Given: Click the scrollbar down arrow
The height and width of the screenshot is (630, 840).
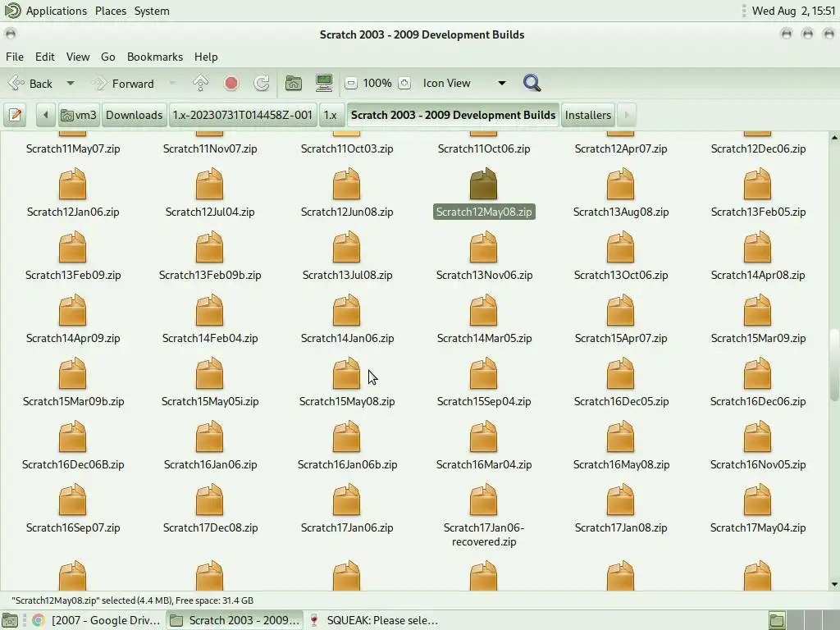Looking at the screenshot, I should pos(834,584).
